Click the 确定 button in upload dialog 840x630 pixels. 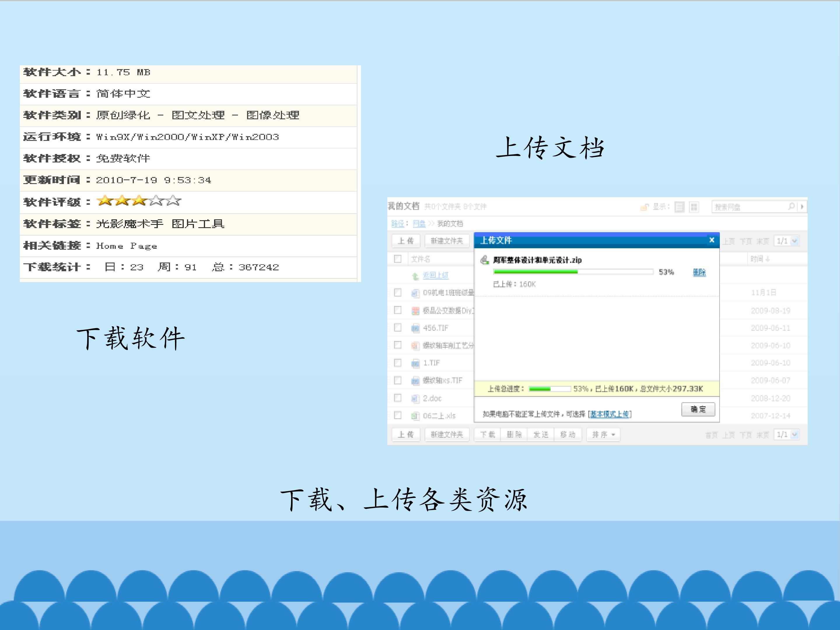point(698,409)
